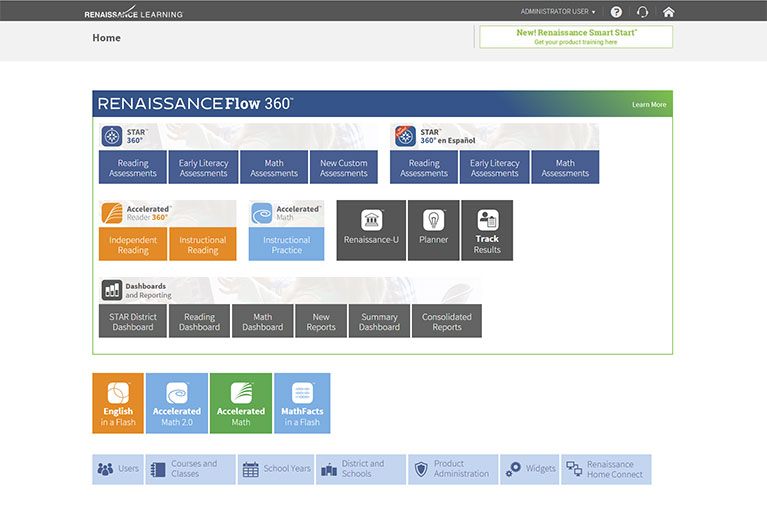
Task: Click Dashboards and Reporting chart icon
Action: (x=112, y=289)
